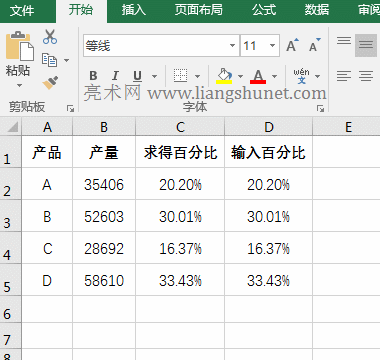
Task: Open borders dropdown arrow
Action: [x=197, y=76]
